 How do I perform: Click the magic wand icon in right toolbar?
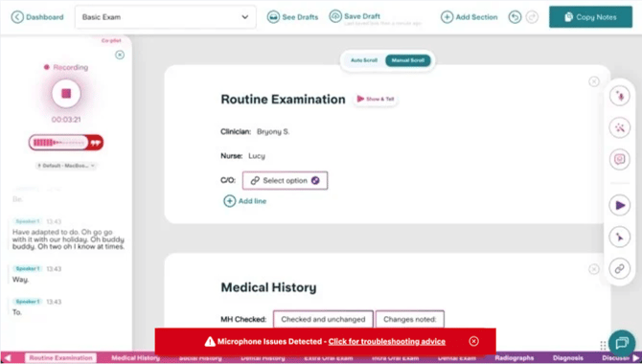619,127
